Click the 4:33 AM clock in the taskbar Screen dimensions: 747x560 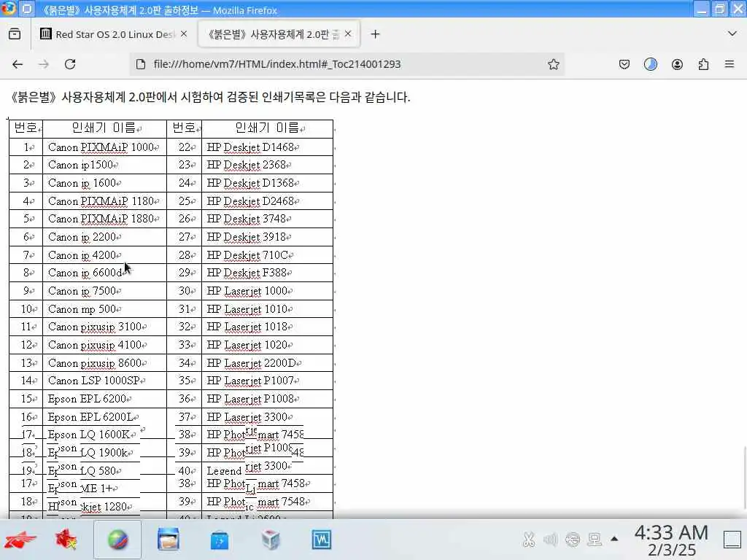pos(671,532)
